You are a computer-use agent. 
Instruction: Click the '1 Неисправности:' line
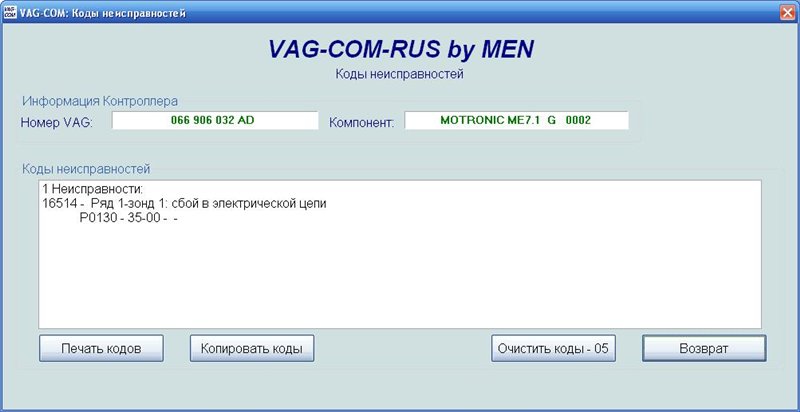tap(93, 190)
